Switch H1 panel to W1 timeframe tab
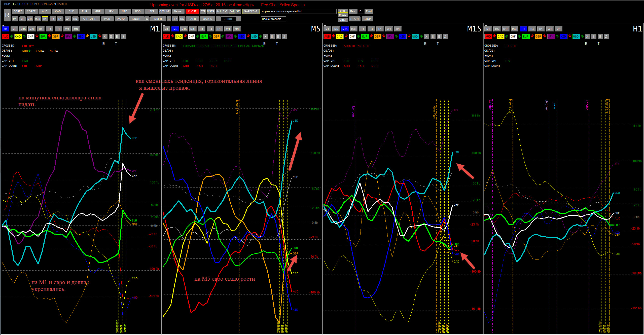This screenshot has height=335, width=644. click(550, 29)
